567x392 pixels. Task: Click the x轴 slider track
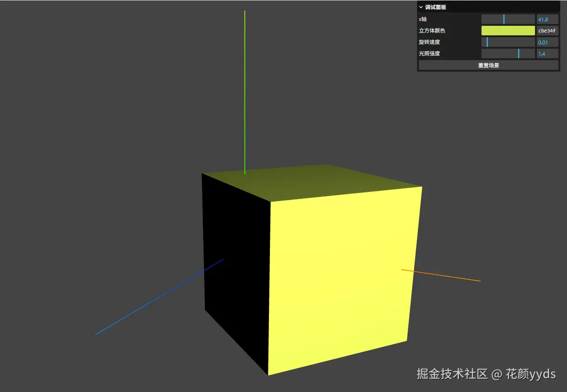click(x=508, y=19)
